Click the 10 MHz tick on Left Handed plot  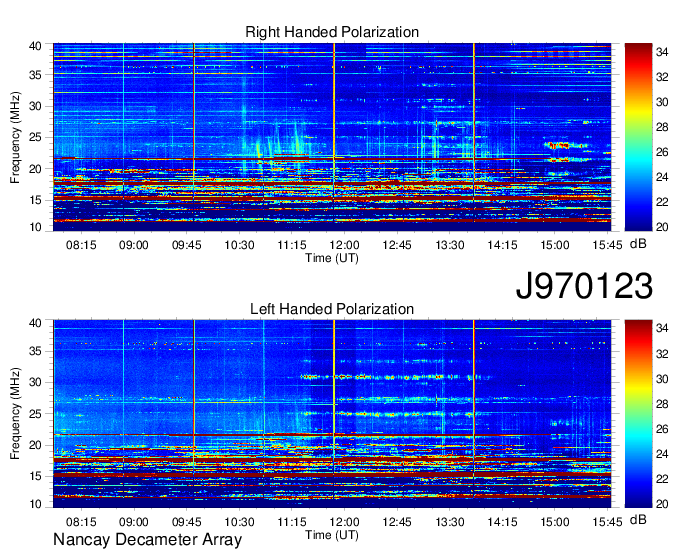tap(35, 504)
